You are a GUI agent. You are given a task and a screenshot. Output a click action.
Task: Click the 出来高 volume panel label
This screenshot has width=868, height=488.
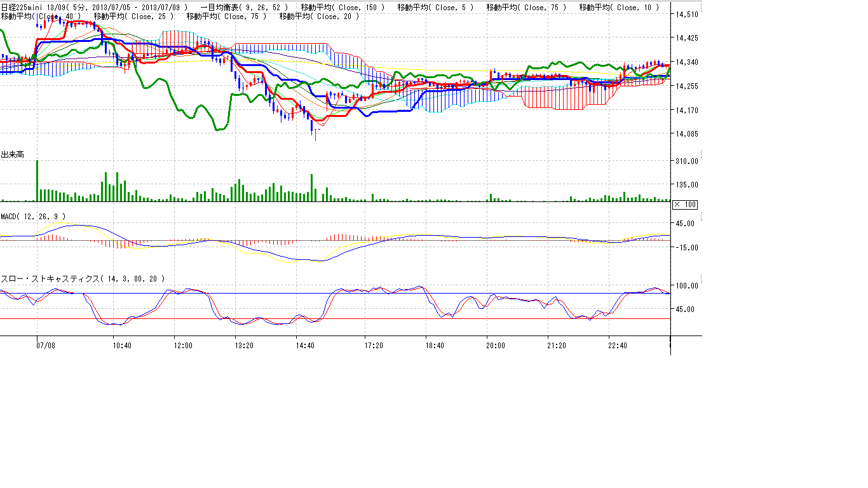tap(13, 154)
